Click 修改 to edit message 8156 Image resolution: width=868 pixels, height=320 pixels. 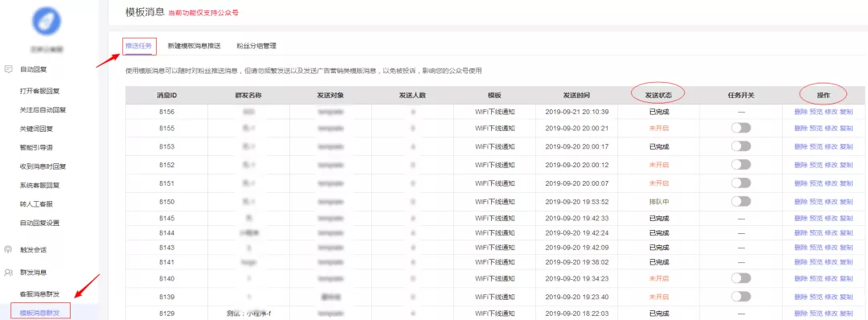click(x=831, y=111)
